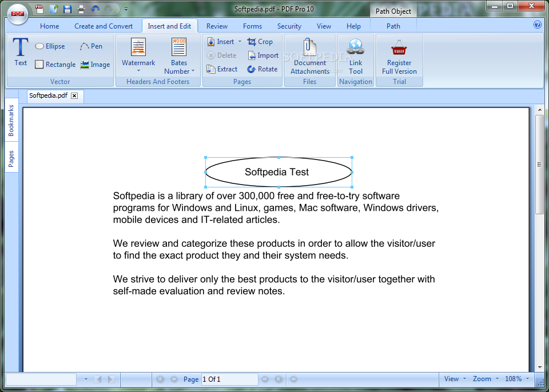Open the help question mark icon
The width and height of the screenshot is (549, 392).
(537, 25)
